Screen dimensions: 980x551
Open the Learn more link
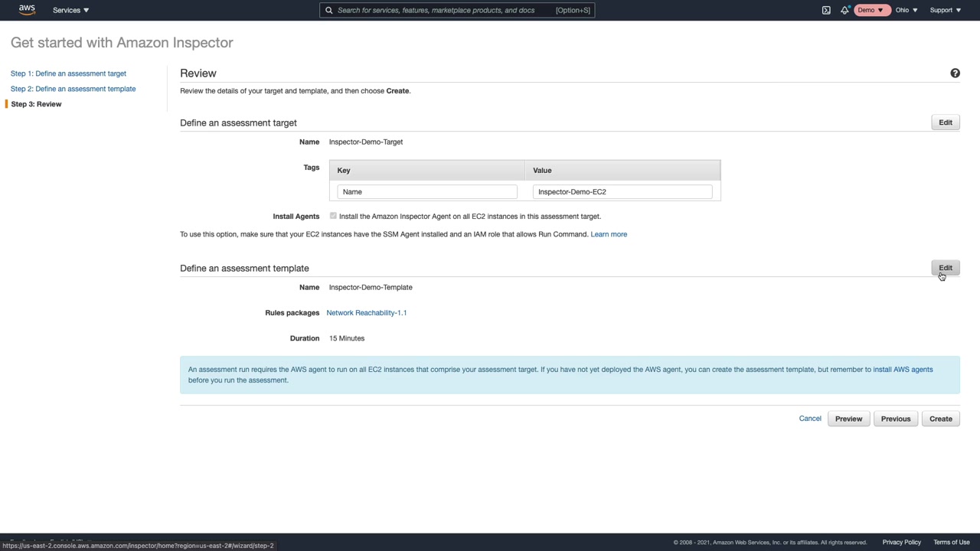pyautogui.click(x=609, y=234)
